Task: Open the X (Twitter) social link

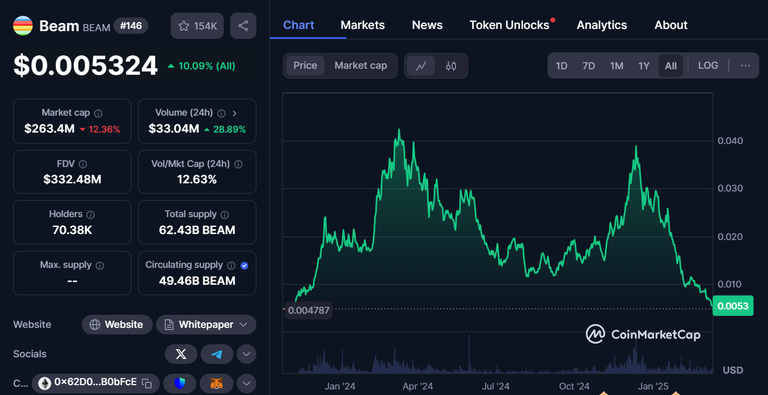Action: (181, 354)
